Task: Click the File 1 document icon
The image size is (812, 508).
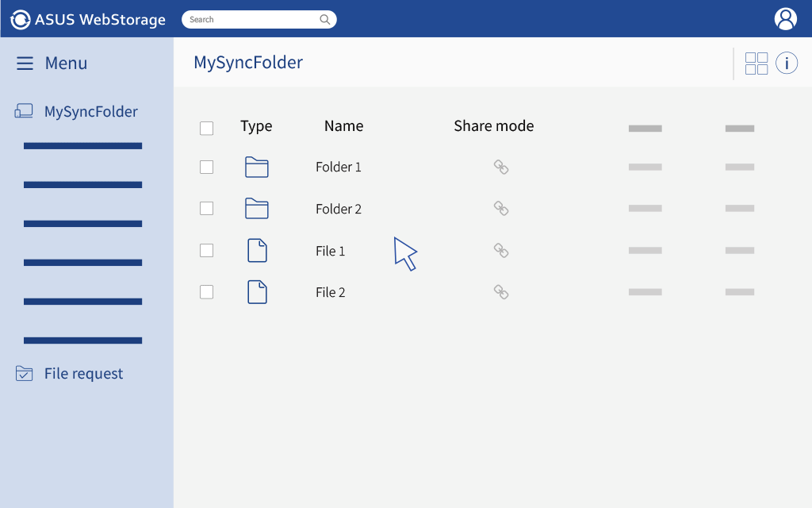Action: (x=257, y=250)
